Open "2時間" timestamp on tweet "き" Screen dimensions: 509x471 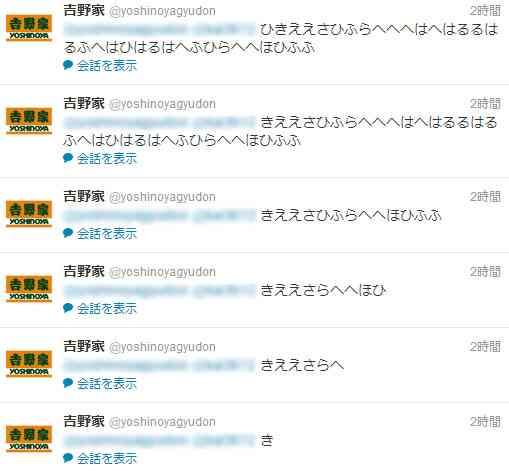[485, 422]
